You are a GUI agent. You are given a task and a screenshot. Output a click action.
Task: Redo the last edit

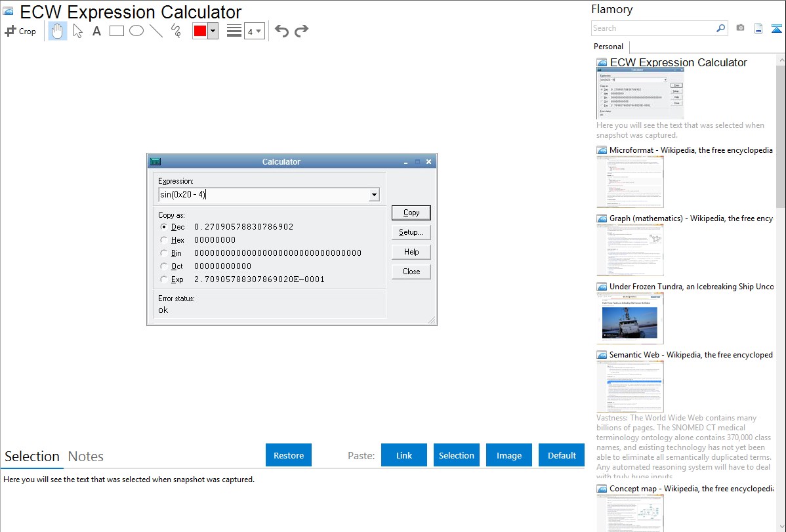301,31
